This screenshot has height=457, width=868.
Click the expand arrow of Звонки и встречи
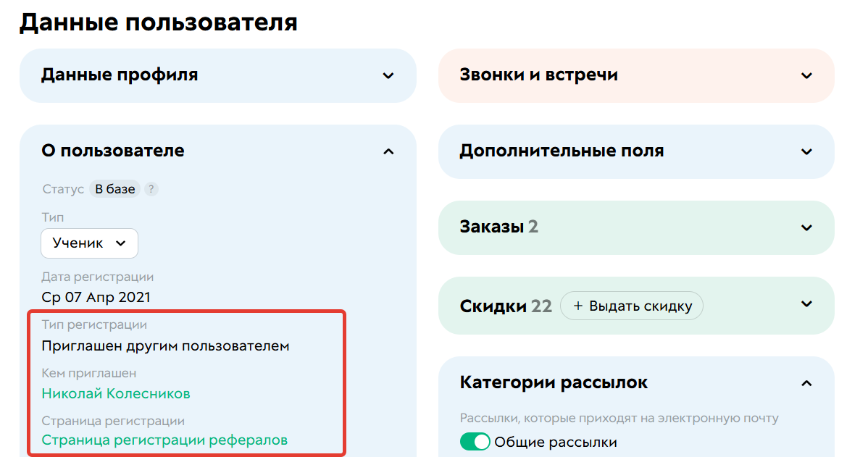806,75
